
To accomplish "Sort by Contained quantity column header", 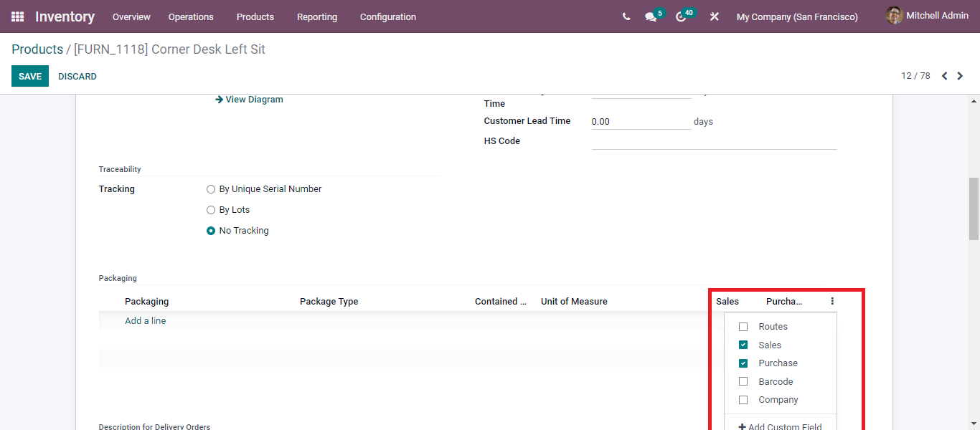I will coord(501,302).
